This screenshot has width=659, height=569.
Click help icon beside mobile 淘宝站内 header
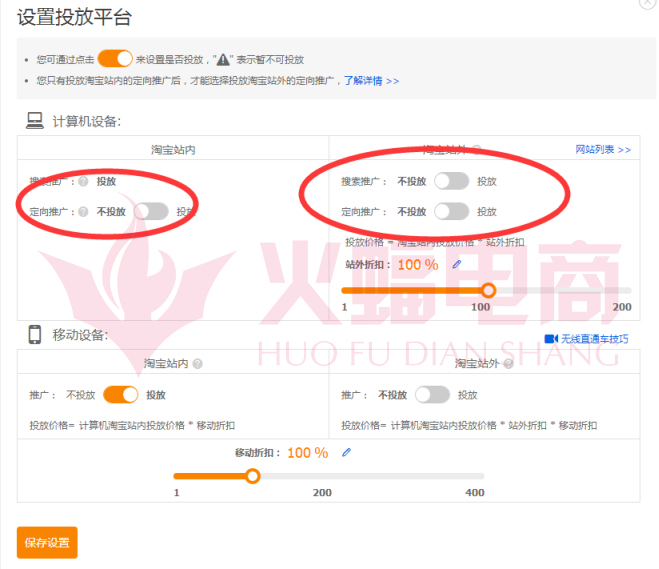197,364
